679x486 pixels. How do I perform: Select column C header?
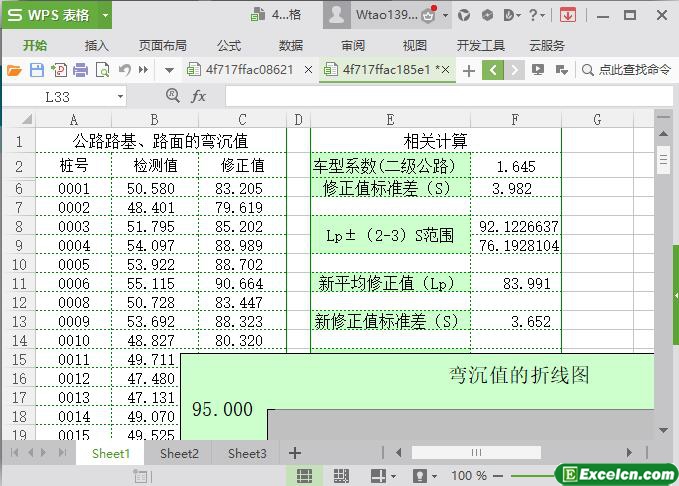tap(242, 120)
